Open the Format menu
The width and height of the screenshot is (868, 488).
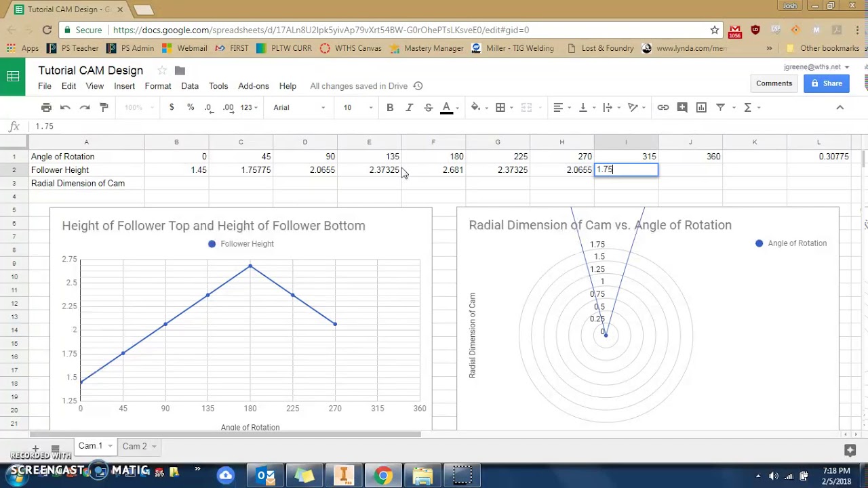point(157,86)
